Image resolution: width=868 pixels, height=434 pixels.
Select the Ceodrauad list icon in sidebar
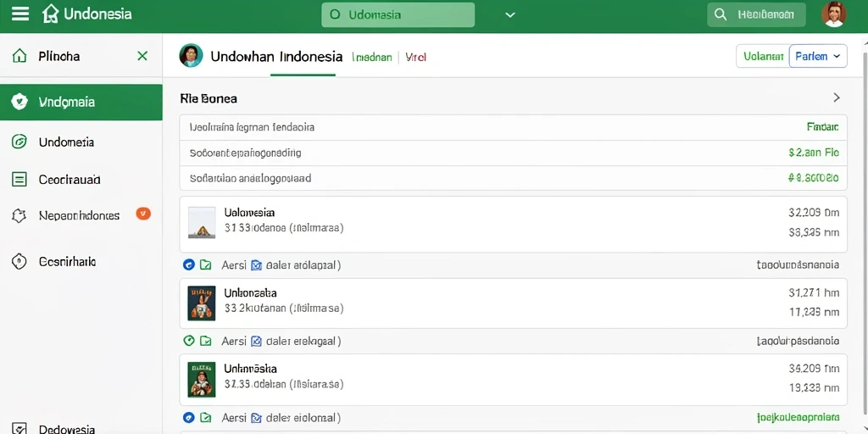(x=19, y=180)
